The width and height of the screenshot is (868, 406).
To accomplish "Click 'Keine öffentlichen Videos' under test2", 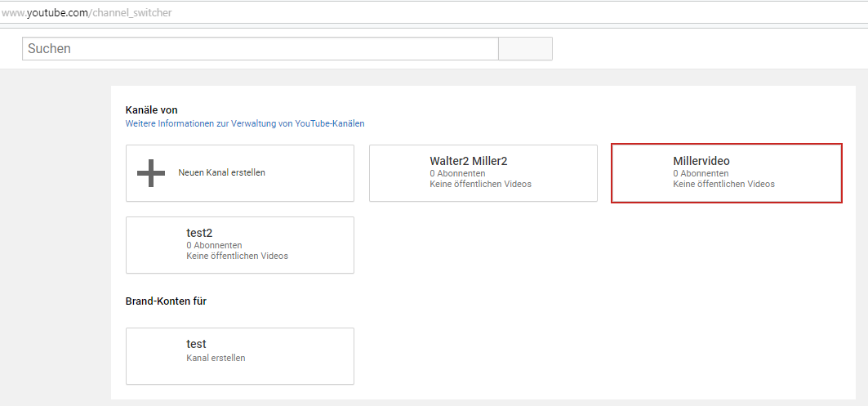I will click(x=237, y=256).
